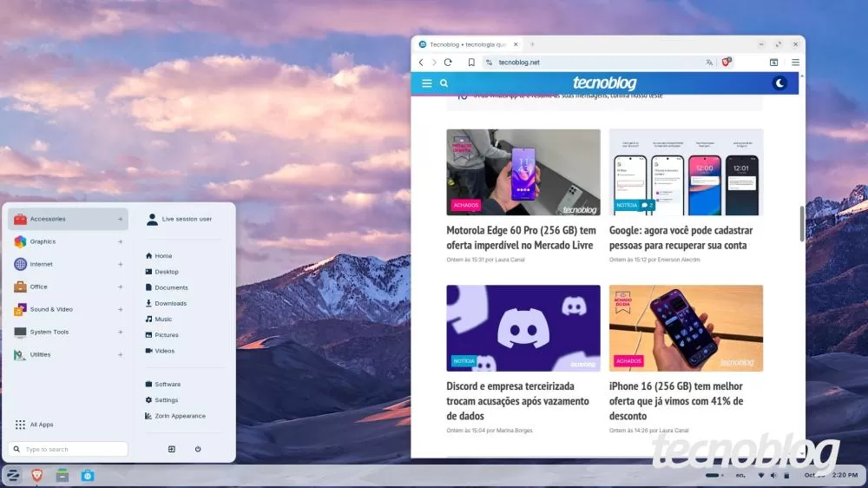Image resolution: width=868 pixels, height=488 pixels.
Task: Expand the Utilities category
Action: pos(68,355)
